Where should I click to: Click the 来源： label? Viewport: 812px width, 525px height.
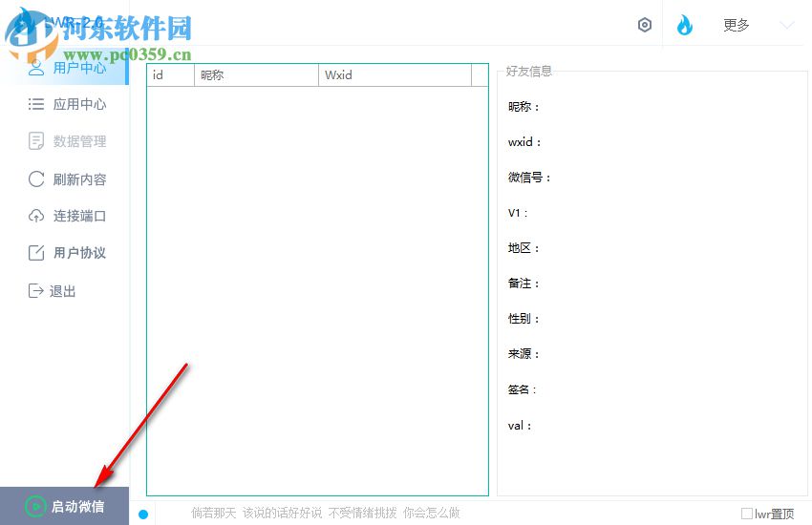(x=524, y=354)
